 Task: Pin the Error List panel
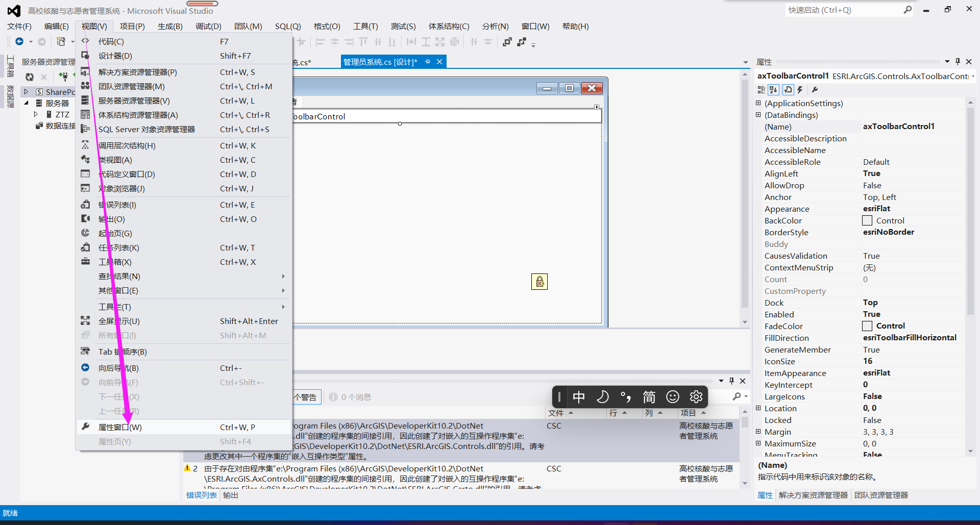click(731, 381)
